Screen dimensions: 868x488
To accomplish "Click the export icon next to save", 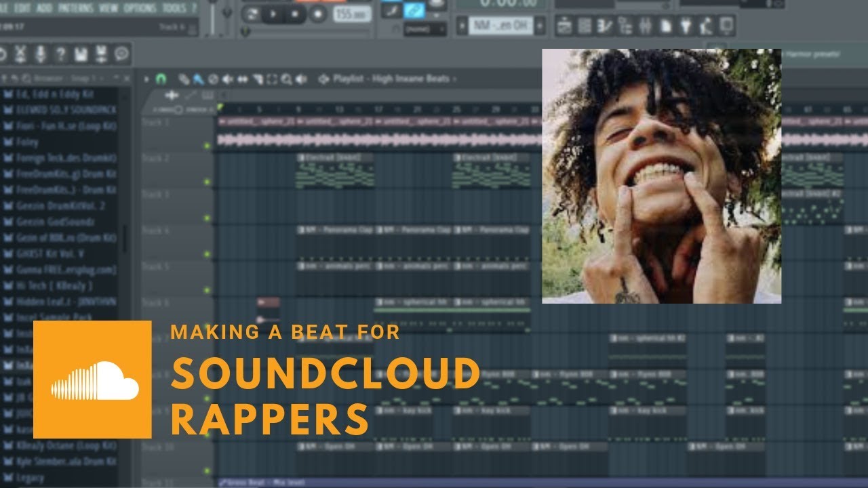I will tap(101, 54).
